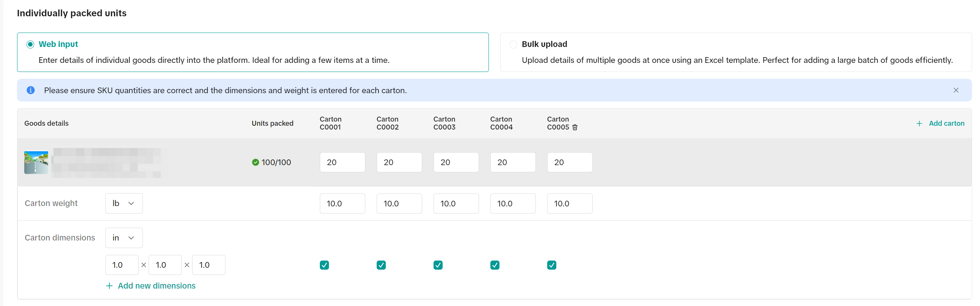This screenshot has height=306, width=980.
Task: Click Add carton link
Action: [946, 123]
